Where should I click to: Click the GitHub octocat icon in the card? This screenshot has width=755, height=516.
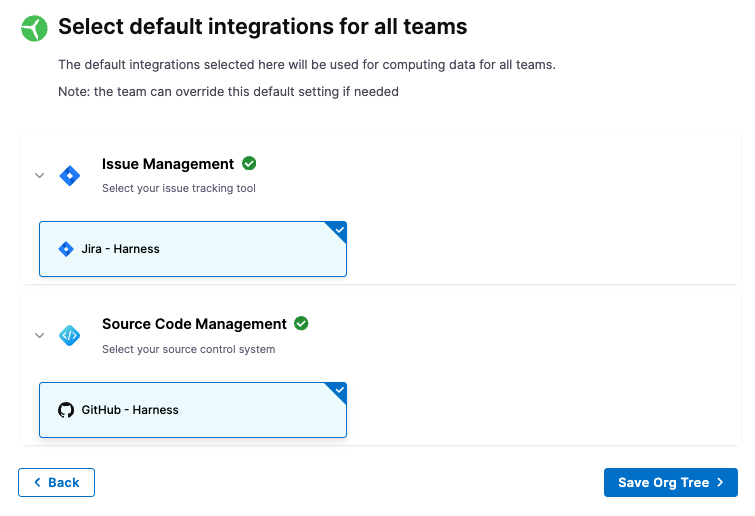[66, 410]
